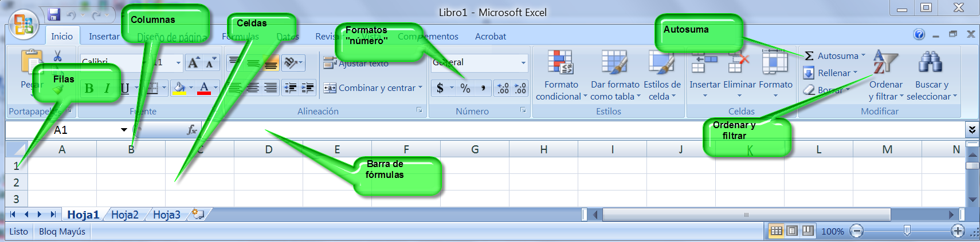Click the decrease indent icon
Screen dimensions: 980x242
coord(291,88)
